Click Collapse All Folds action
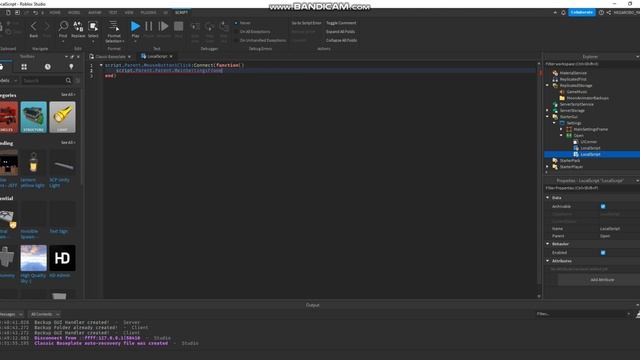640x360 pixels. coord(341,40)
